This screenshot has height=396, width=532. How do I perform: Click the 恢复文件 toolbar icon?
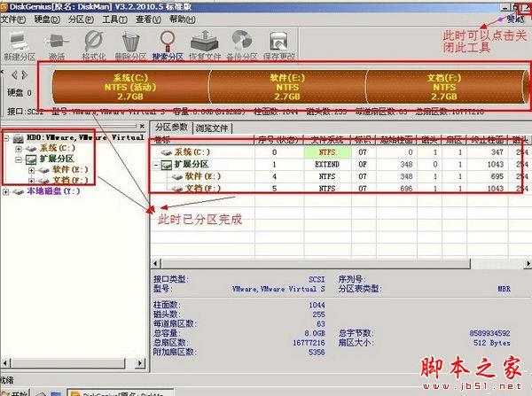point(205,46)
